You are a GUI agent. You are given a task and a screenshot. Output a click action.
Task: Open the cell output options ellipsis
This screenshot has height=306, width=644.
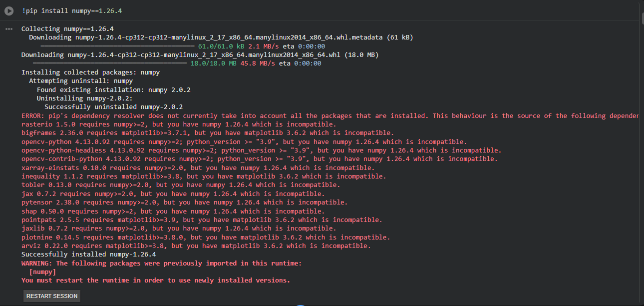(x=8, y=29)
